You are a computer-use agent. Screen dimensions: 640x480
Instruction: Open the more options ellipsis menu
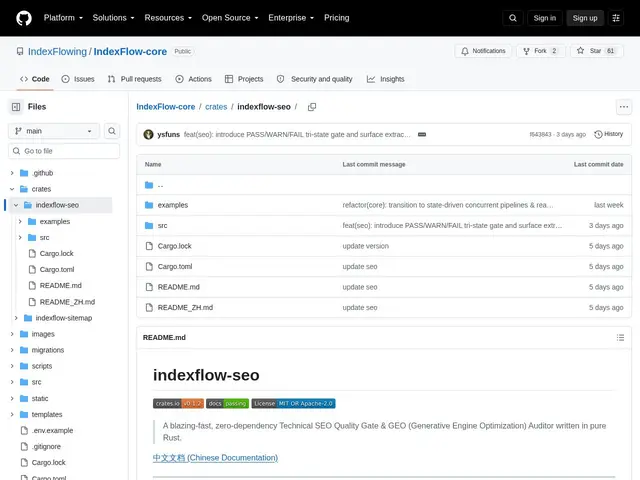pyautogui.click(x=624, y=107)
